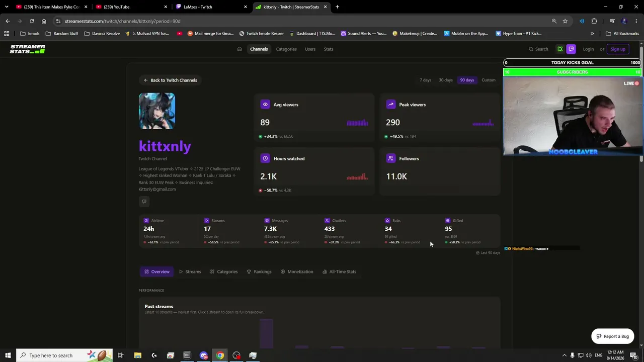Select the 90 days period
Screen dimensions: 644x362
pos(467,80)
